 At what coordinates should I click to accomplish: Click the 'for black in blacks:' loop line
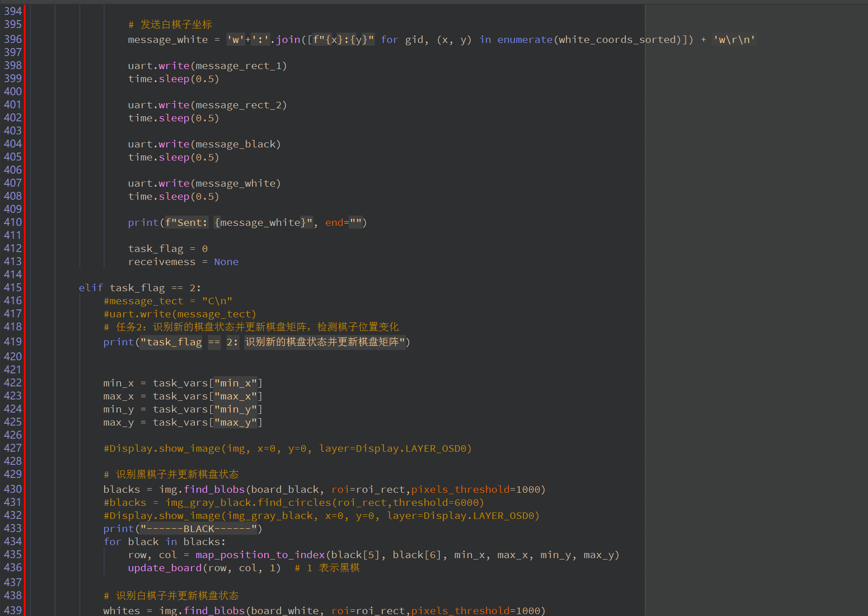tap(164, 542)
